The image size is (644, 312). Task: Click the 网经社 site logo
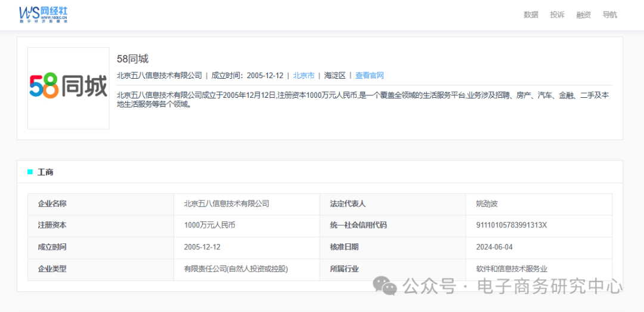tap(43, 15)
